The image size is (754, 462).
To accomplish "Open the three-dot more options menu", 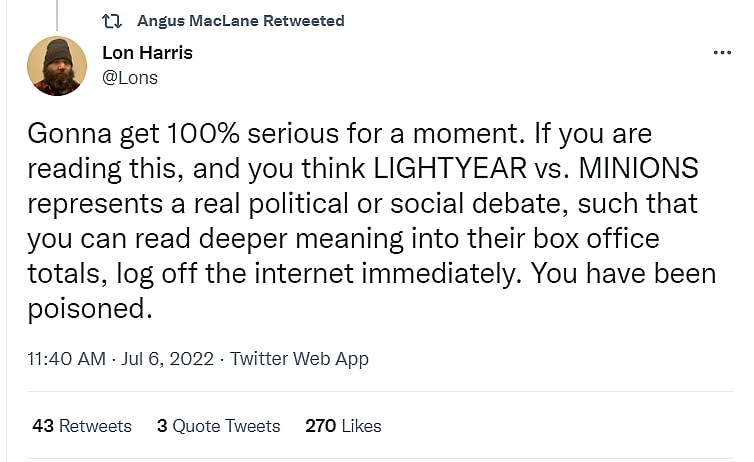I will [x=722, y=53].
